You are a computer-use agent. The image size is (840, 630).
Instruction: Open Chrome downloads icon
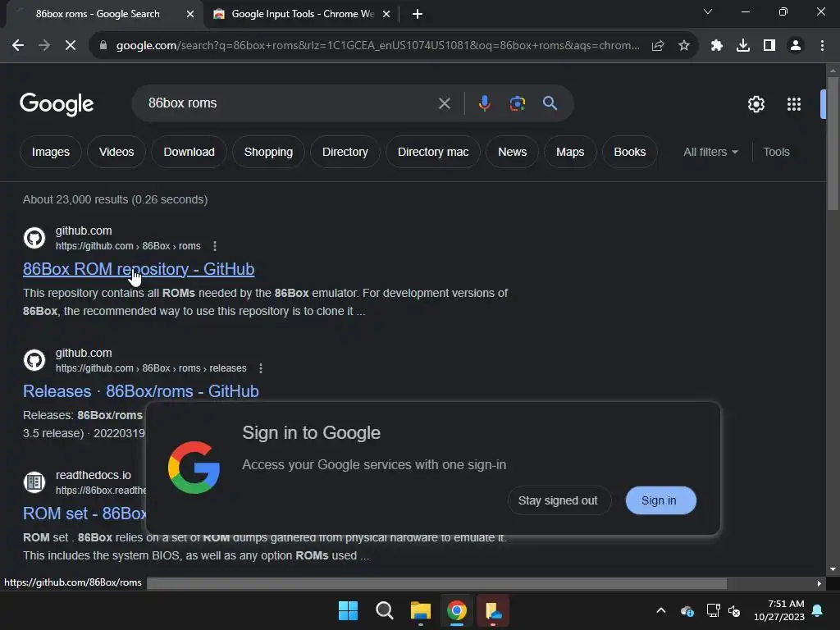(743, 46)
